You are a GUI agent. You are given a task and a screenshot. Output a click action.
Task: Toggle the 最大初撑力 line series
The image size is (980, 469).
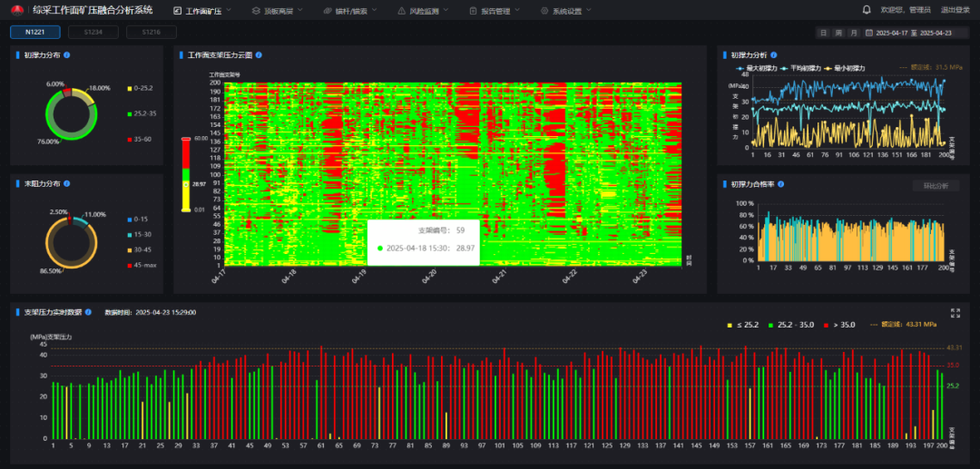[756, 68]
